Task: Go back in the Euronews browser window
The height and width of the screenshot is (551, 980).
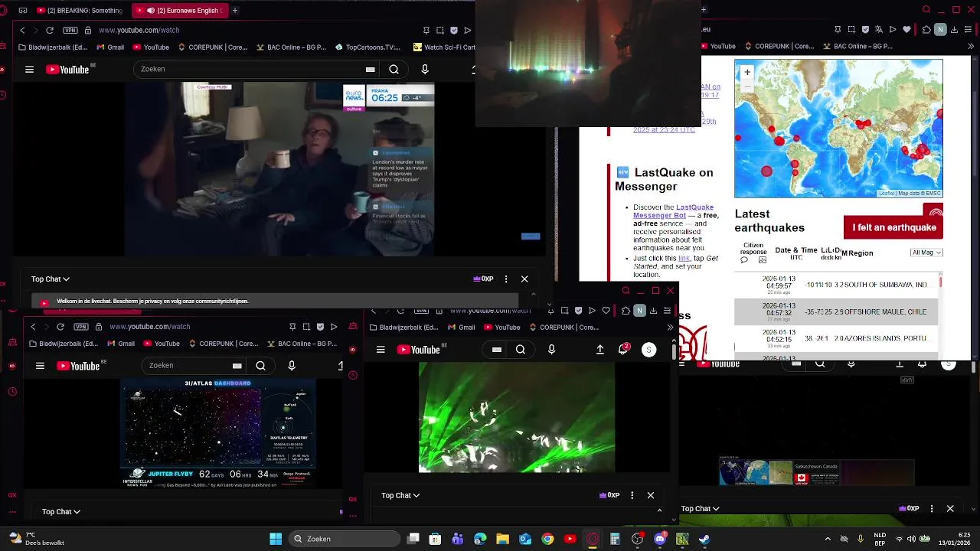Action: pyautogui.click(x=22, y=30)
